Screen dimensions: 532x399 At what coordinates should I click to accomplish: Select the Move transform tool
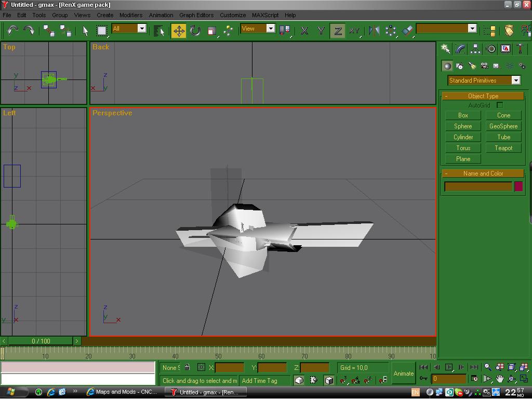pos(179,31)
